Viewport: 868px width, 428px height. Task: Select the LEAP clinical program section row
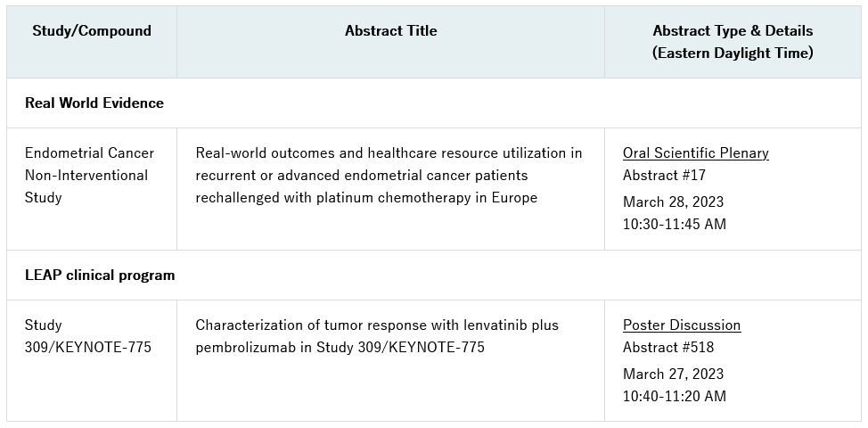tap(100, 276)
